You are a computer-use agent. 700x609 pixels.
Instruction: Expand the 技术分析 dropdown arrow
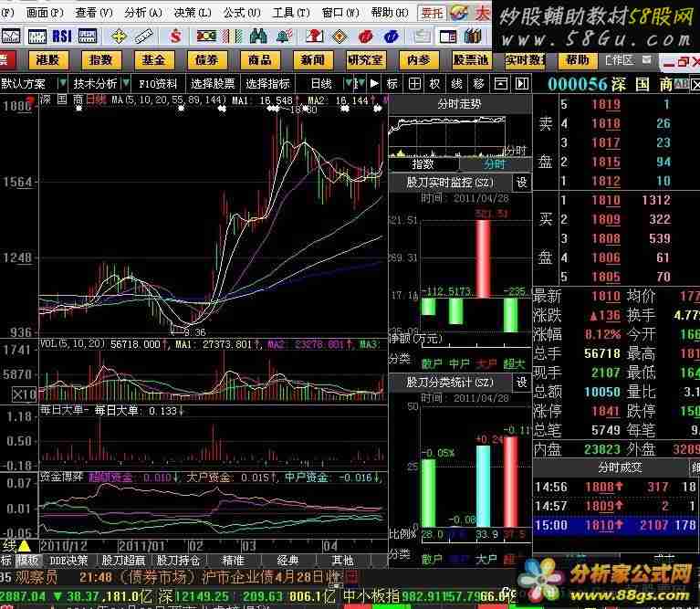tap(125, 83)
